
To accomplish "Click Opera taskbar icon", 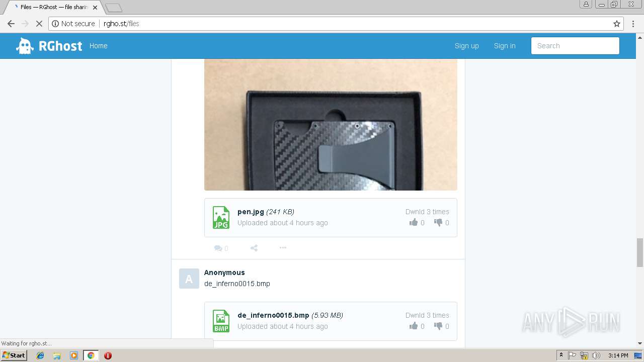I will click(x=108, y=355).
